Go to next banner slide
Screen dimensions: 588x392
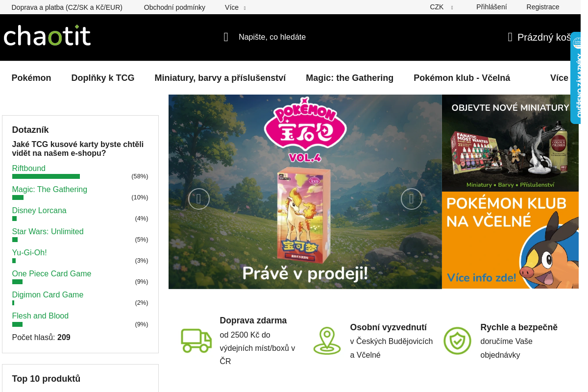coord(412,199)
